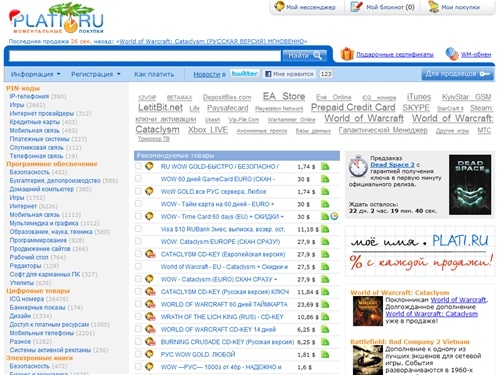
Task: Open the WM-обмен link
Action: tap(476, 54)
